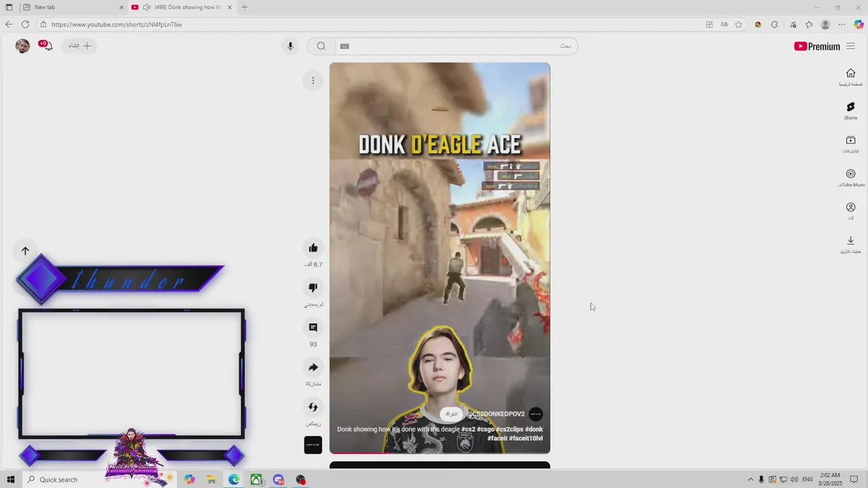Viewport: 868px width, 488px height.
Task: Open the Edge favorites list
Action: click(809, 24)
